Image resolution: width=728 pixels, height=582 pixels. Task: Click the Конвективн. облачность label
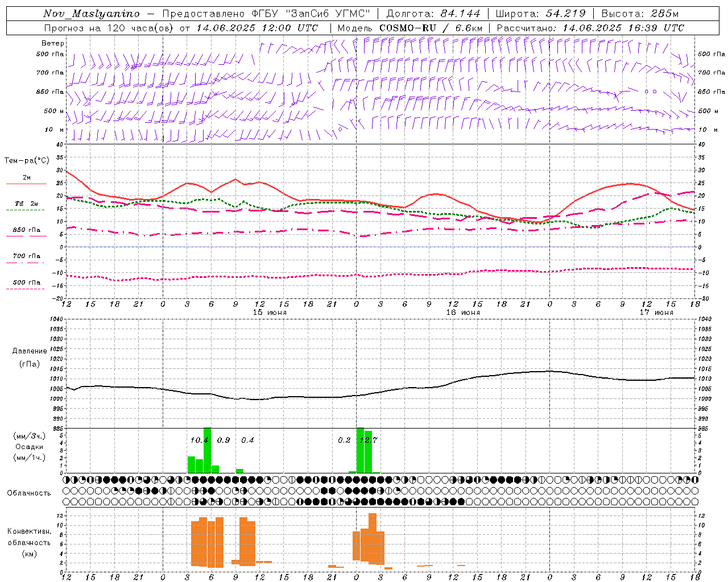pos(29,537)
